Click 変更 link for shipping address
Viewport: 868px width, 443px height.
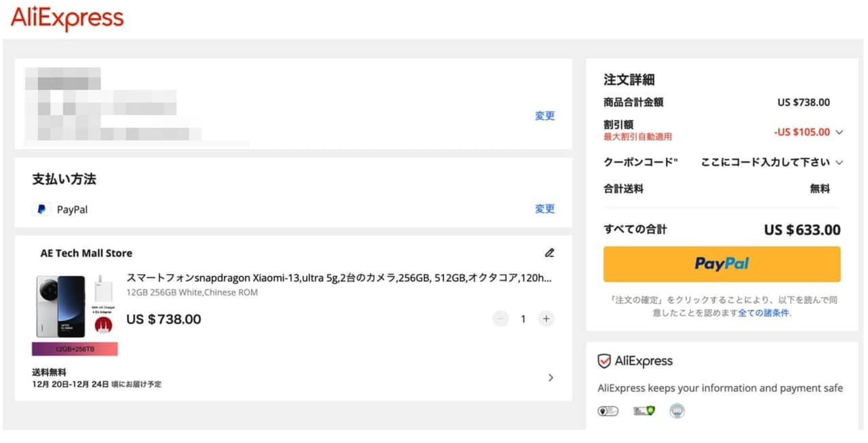[x=545, y=116]
